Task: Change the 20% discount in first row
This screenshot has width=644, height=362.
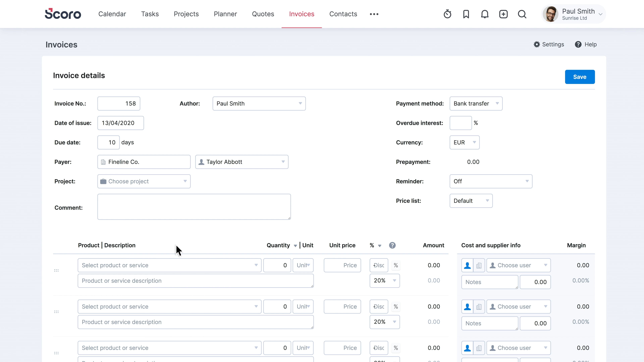Action: pyautogui.click(x=385, y=281)
